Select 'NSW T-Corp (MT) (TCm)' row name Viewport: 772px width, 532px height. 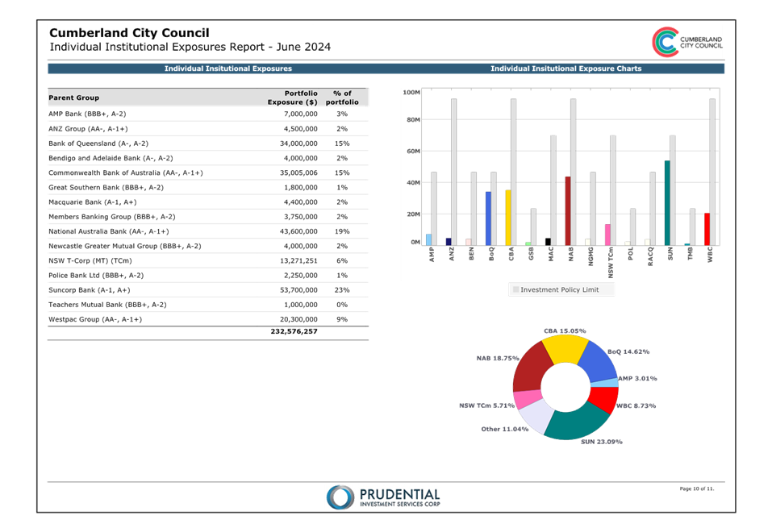pos(90,261)
